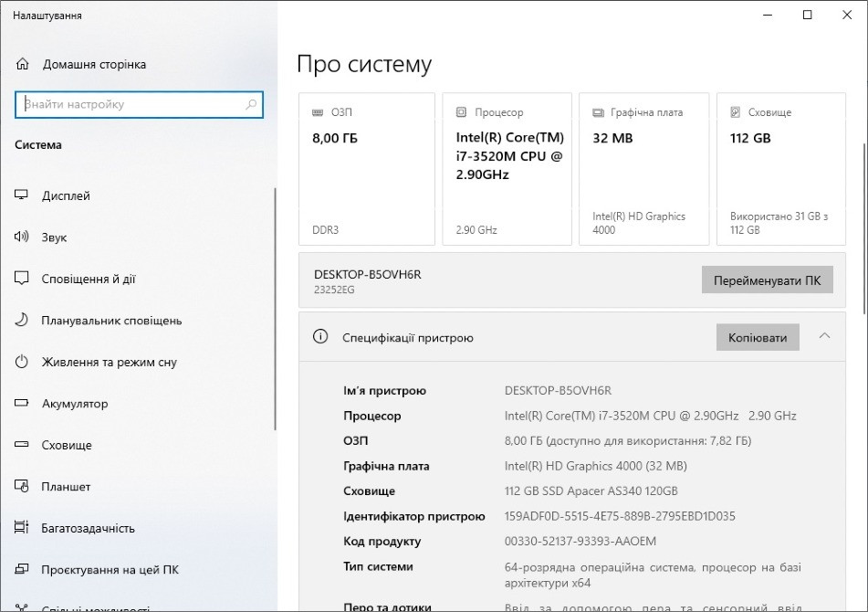This screenshot has height=612, width=868.
Task: Click the ОЗП 8,00 ГБ card
Action: pyautogui.click(x=367, y=169)
